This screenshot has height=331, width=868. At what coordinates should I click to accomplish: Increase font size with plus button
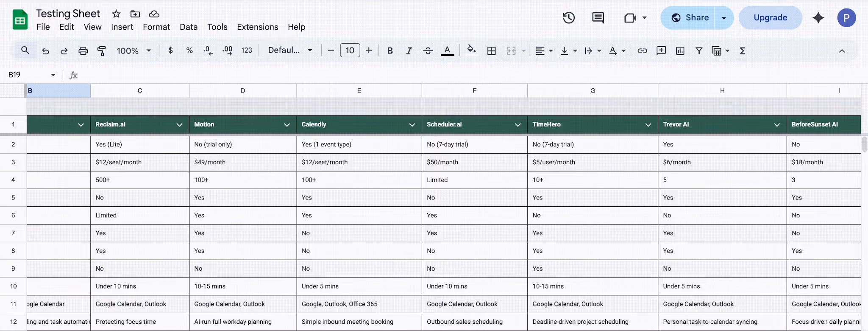coord(369,51)
